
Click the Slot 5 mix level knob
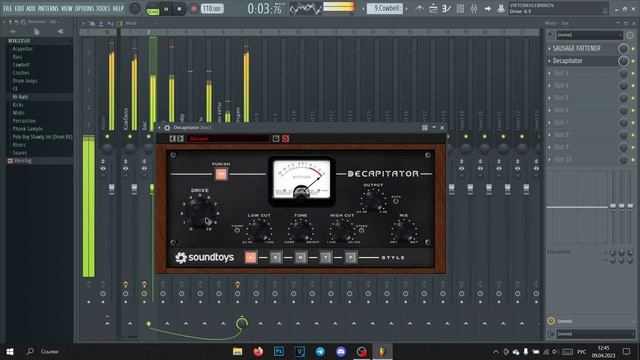[623, 98]
